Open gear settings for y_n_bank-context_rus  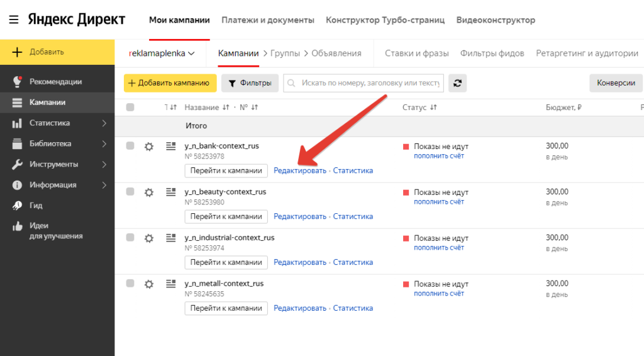click(x=148, y=147)
